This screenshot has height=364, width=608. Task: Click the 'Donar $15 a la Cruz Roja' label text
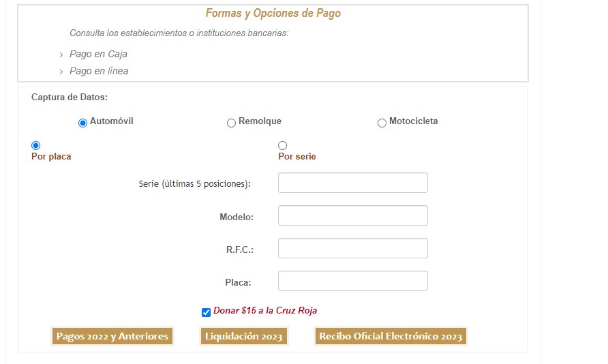pyautogui.click(x=265, y=311)
